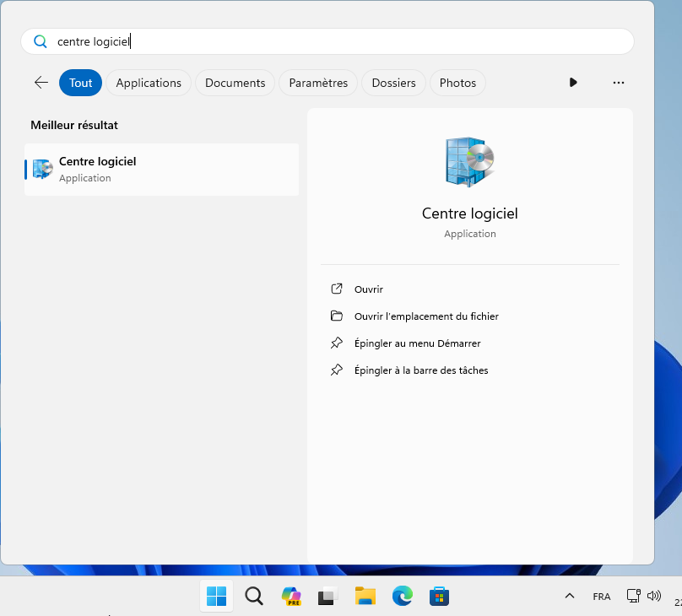682x616 pixels.
Task: Click the FRA language indicator
Action: click(602, 597)
